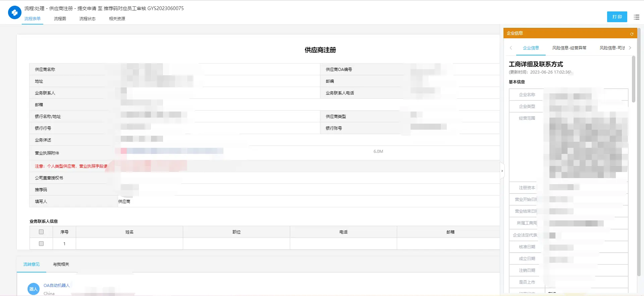Image resolution: width=644 pixels, height=296 pixels.
Task: Select the 企业信息 sub-tab
Action: [531, 48]
